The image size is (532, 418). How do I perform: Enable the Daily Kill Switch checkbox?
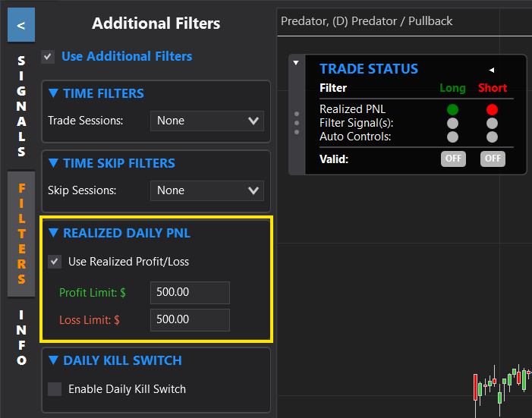click(55, 389)
